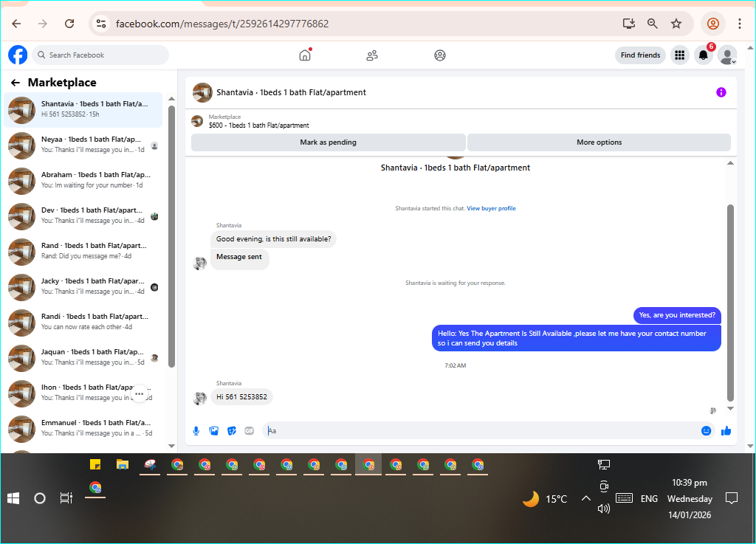Open the Windows notification center icon
The height and width of the screenshot is (544, 756).
(732, 498)
